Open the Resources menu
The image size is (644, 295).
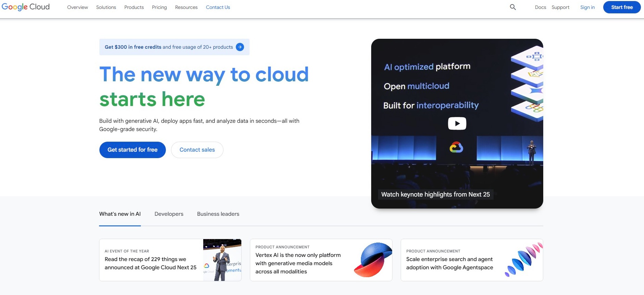point(186,7)
